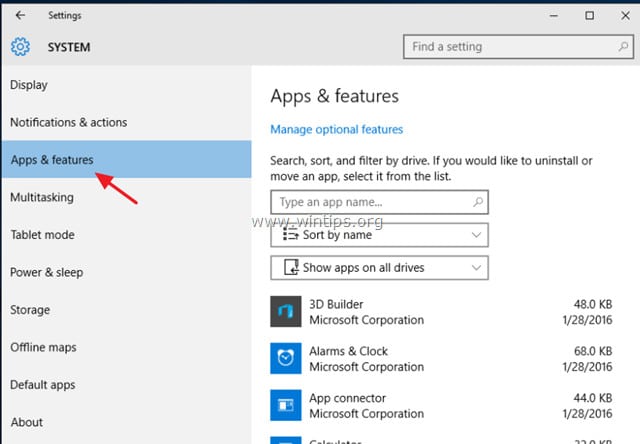Image resolution: width=640 pixels, height=444 pixels.
Task: Click the 48.0 KB size value
Action: [593, 304]
